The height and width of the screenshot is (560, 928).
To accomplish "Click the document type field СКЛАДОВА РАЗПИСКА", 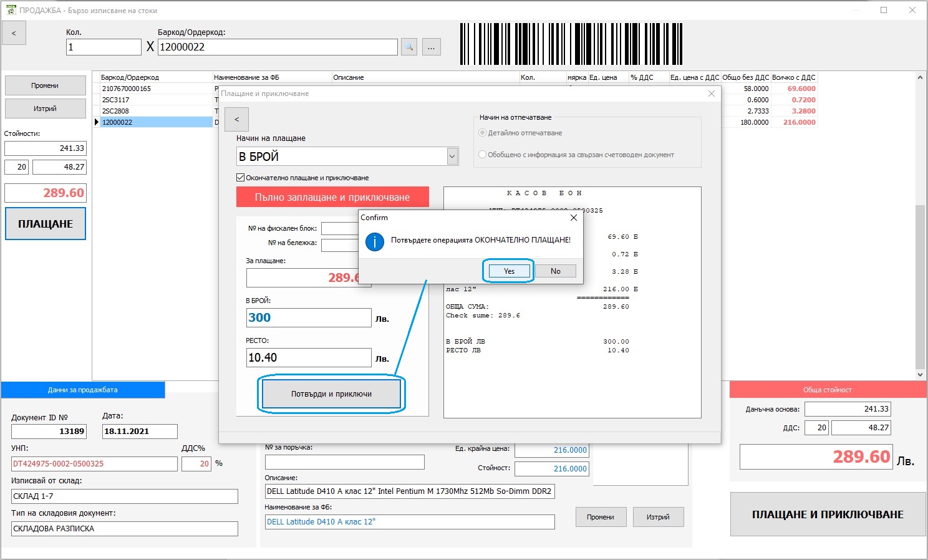I will tap(125, 529).
